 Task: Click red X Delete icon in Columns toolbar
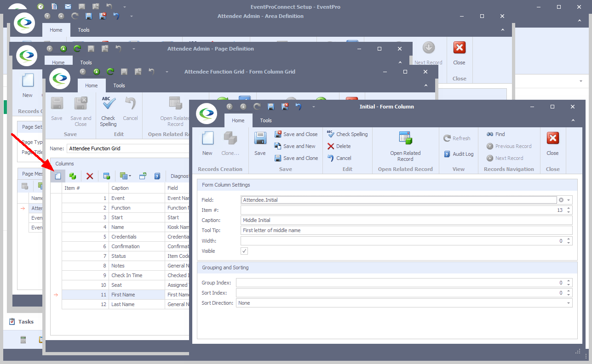[90, 176]
